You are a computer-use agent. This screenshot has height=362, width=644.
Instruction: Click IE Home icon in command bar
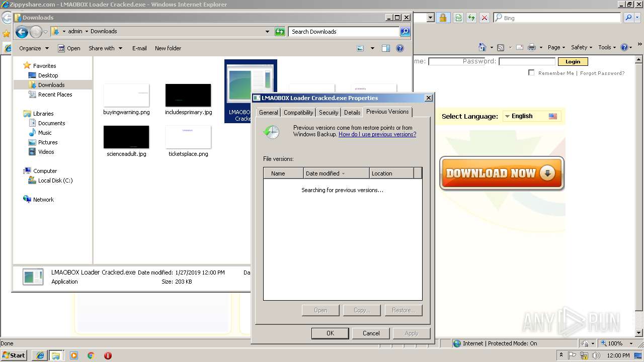[482, 47]
